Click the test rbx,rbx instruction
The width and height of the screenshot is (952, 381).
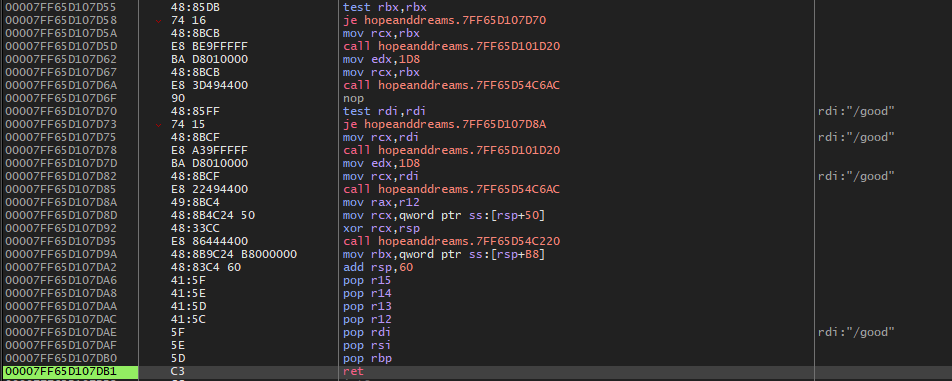[x=386, y=7]
